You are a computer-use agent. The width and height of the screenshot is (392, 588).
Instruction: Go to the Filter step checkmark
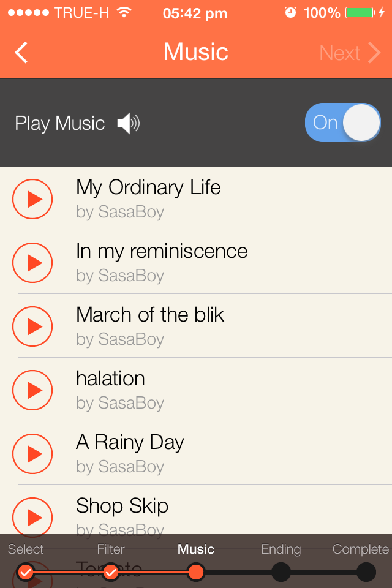[x=110, y=572]
